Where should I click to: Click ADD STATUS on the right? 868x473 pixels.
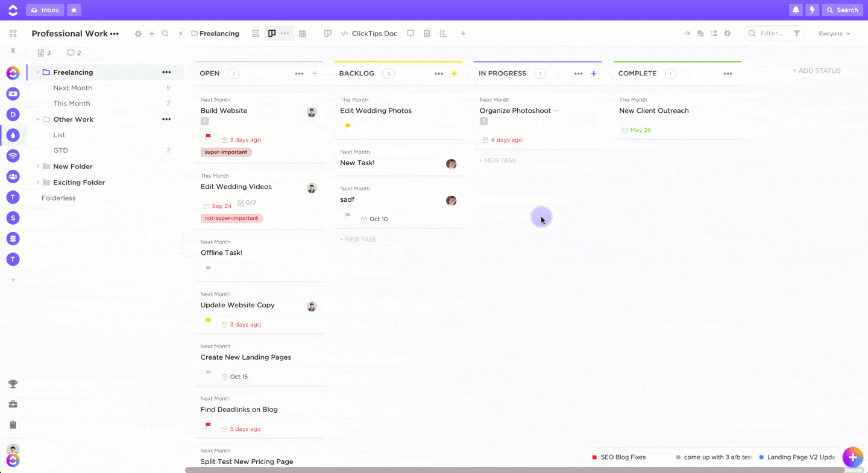click(817, 70)
